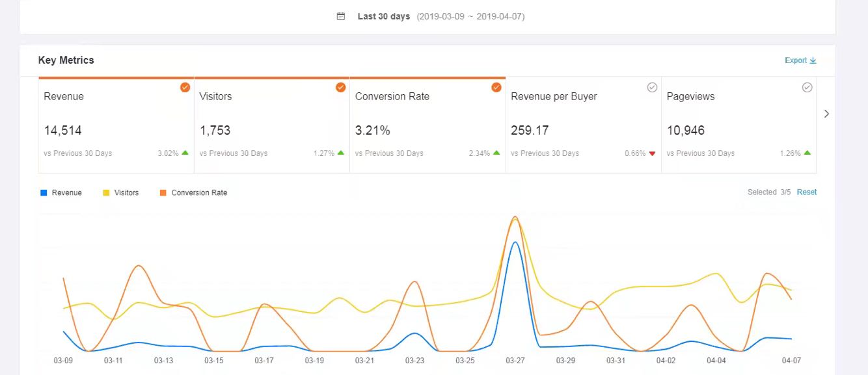Click the green up arrow in Visitors card
The height and width of the screenshot is (375, 868).
click(341, 153)
